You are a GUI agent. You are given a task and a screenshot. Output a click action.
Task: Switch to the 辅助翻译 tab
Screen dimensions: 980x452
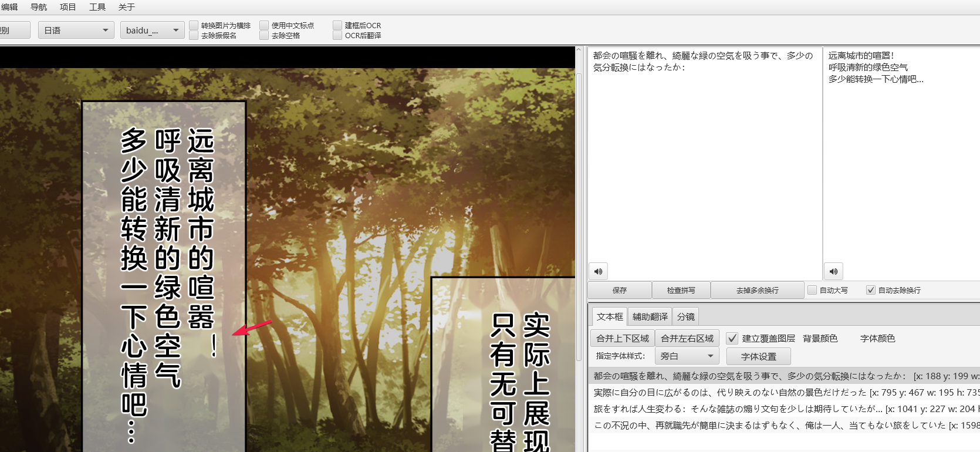click(x=650, y=316)
